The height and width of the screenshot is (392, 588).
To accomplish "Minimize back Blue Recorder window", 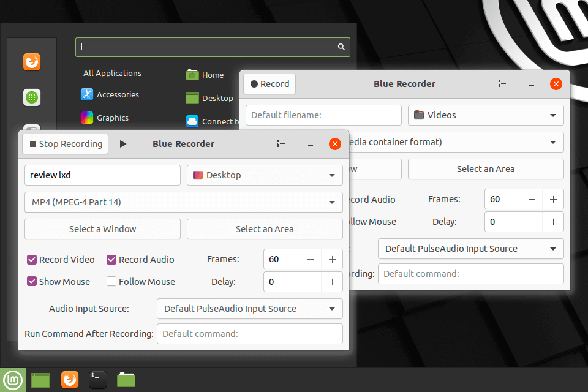I will point(532,85).
